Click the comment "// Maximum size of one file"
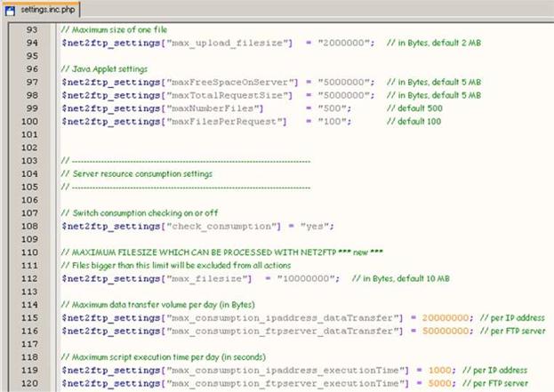Image resolution: width=554 pixels, height=392 pixels. [114, 29]
